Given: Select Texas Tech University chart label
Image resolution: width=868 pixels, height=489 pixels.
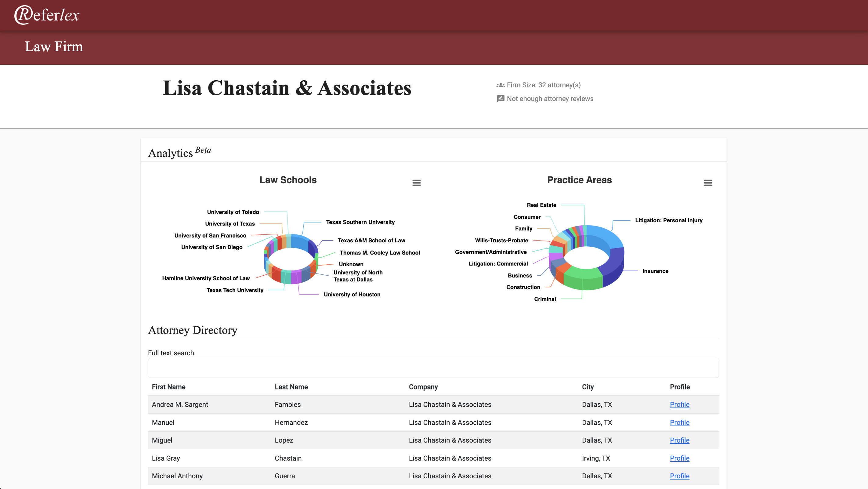Looking at the screenshot, I should pos(235,290).
